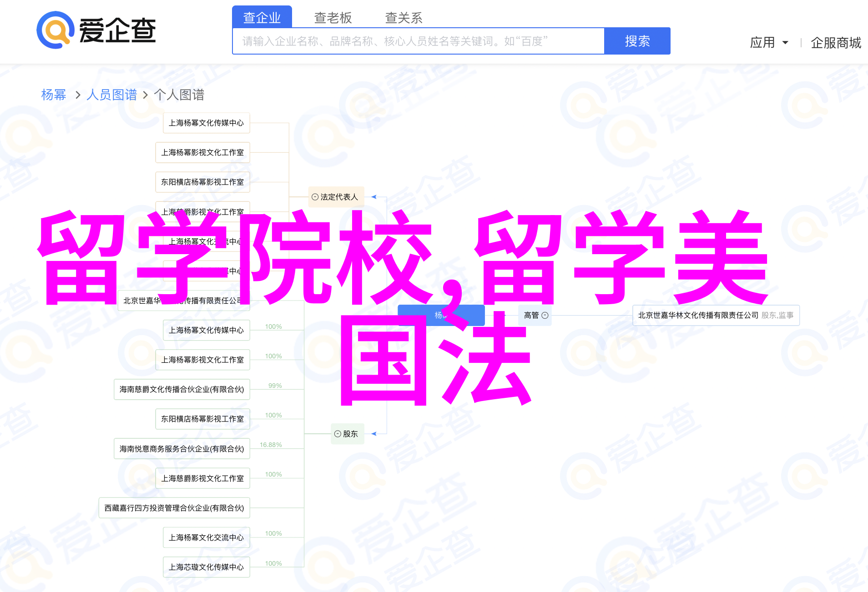This screenshot has width=868, height=592.
Task: Click the 股东 category label
Action: coord(350,434)
